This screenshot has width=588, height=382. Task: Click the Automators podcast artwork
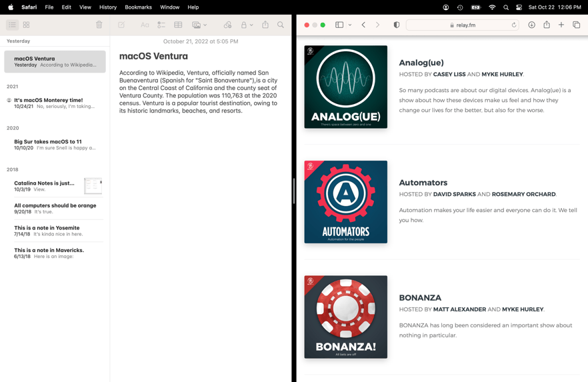tap(346, 202)
